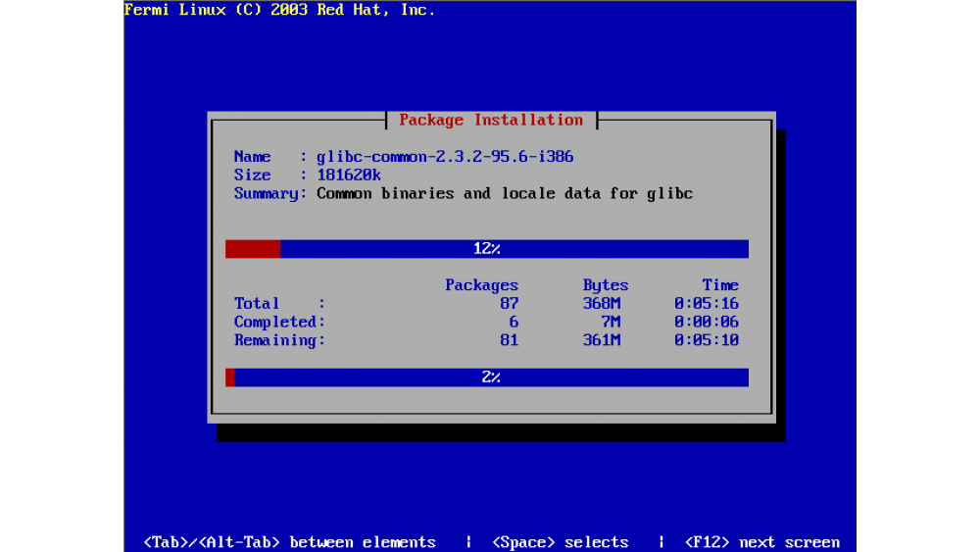This screenshot has height=552, width=980.
Task: Click remaining time value 0:05:10
Action: coord(707,340)
